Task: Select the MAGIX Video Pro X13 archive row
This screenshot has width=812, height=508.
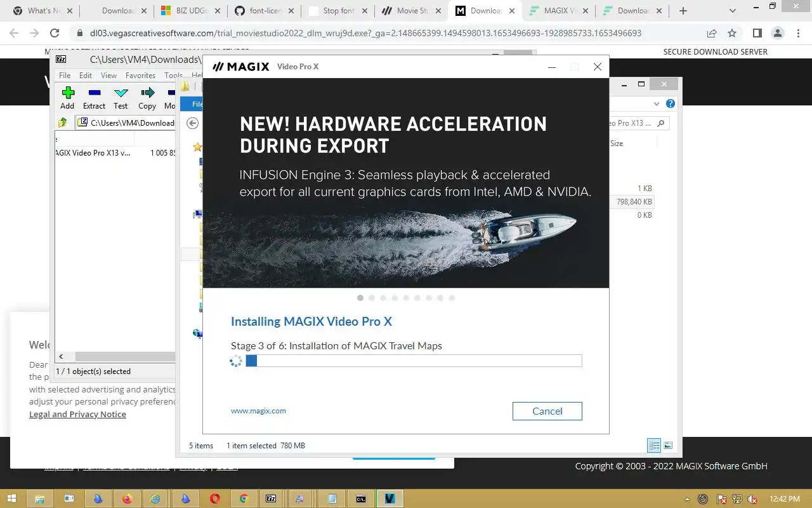Action: 115,153
